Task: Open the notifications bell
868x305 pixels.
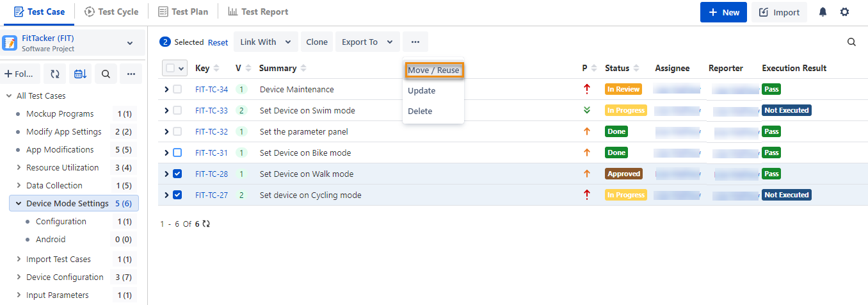Action: coord(823,12)
